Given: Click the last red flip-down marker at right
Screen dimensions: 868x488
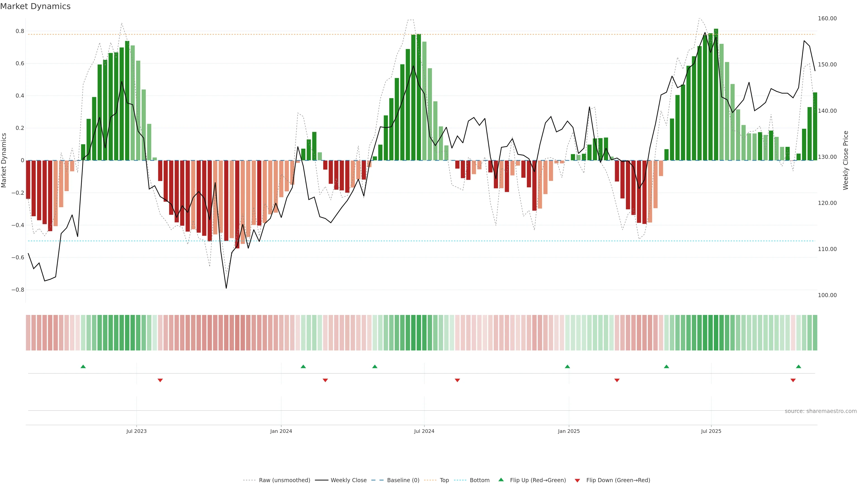Looking at the screenshot, I should [793, 380].
